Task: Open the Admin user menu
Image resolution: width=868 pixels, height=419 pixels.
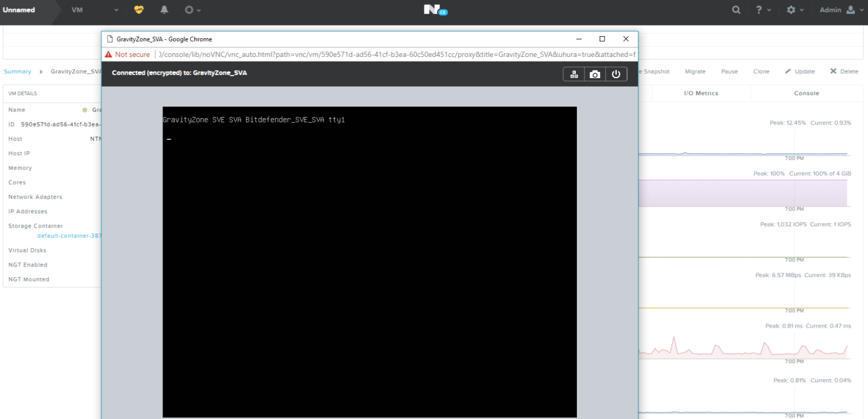Action: coord(841,10)
